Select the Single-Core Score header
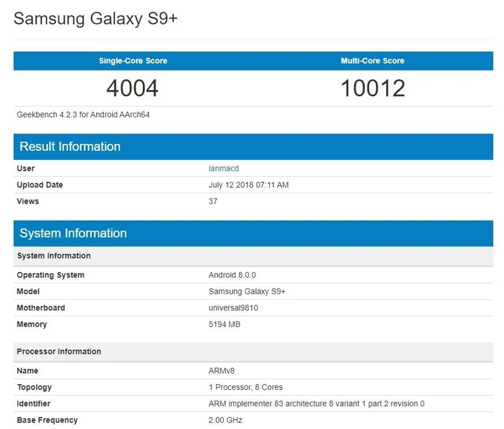This screenshot has width=504, height=429. 133,61
